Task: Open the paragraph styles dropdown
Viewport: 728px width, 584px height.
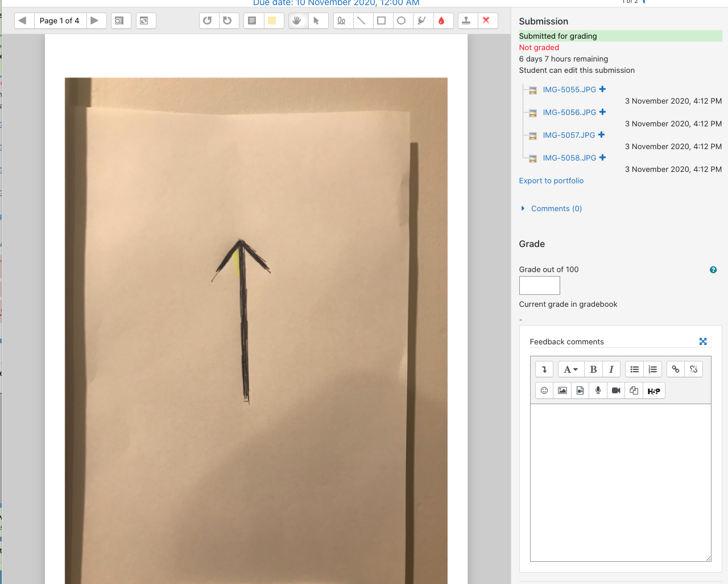Action: coord(570,369)
